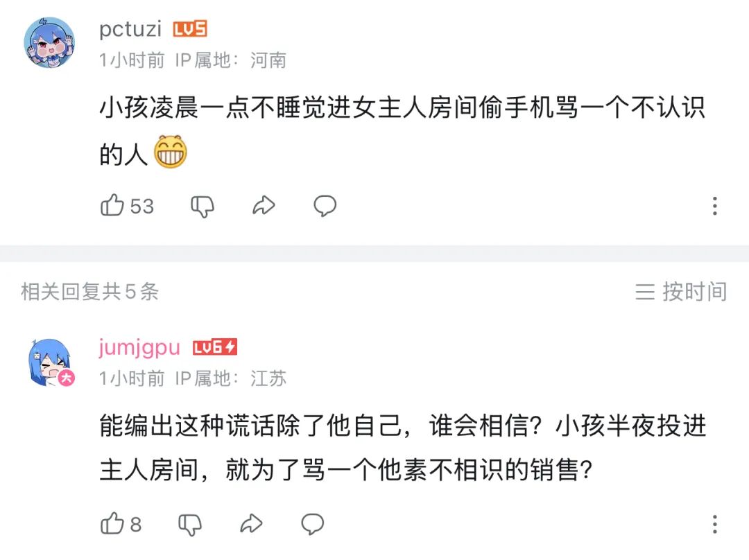The image size is (749, 560).
Task: Click jumjgpu's LV6 level badge
Action: [x=215, y=347]
